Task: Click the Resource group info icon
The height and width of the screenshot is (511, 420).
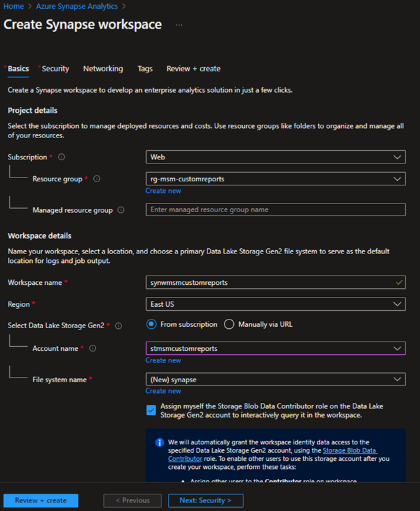Action: coord(97,179)
